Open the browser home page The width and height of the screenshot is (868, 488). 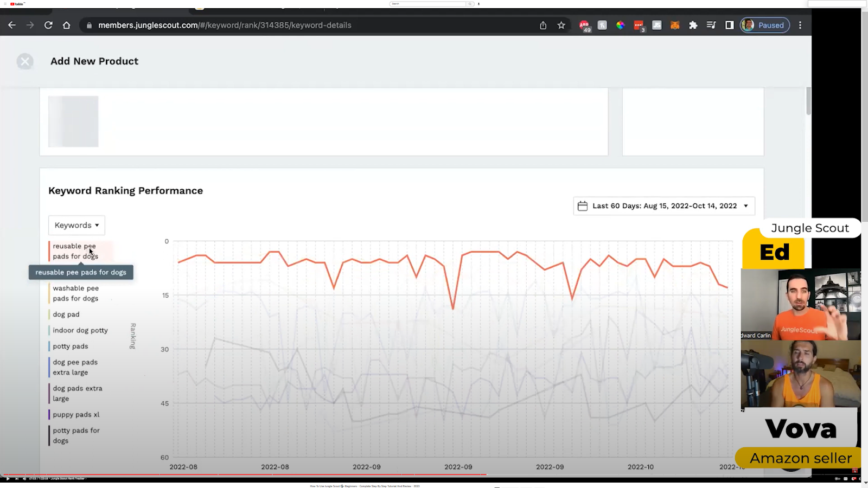(66, 25)
